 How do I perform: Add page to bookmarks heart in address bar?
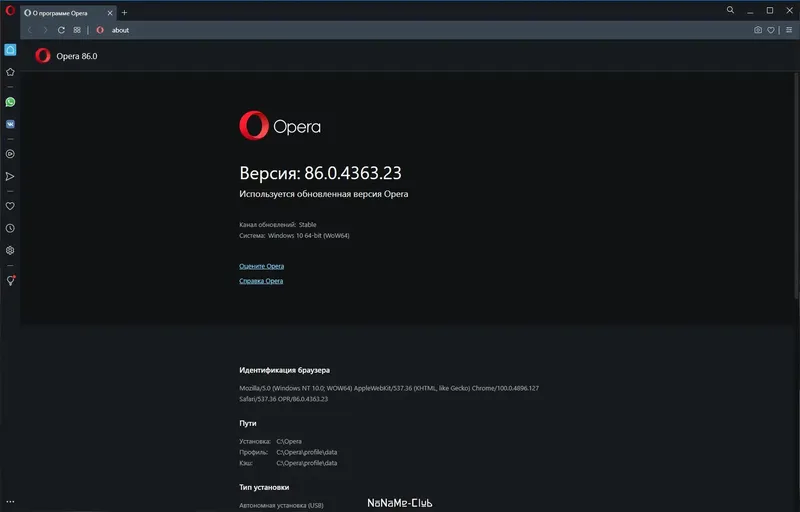point(771,30)
